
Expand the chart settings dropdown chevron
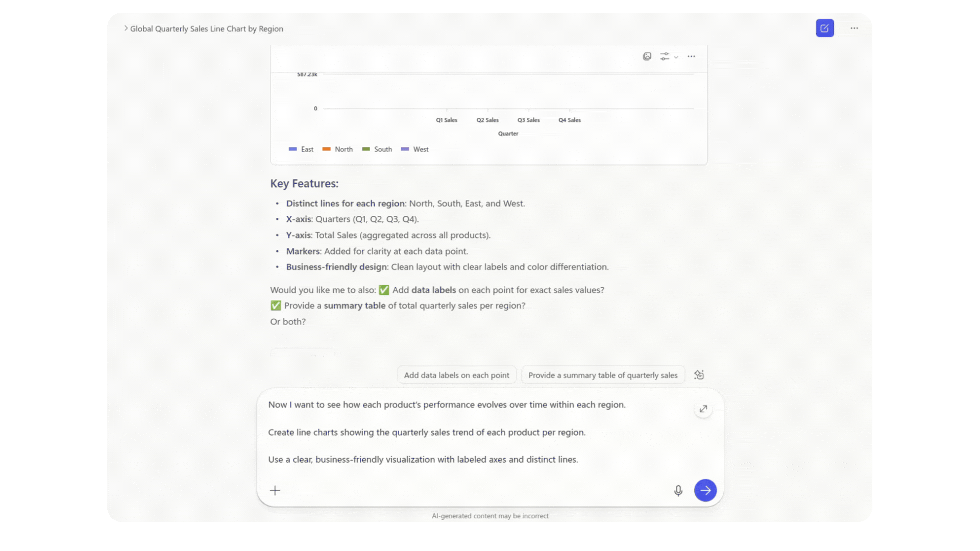tap(676, 57)
